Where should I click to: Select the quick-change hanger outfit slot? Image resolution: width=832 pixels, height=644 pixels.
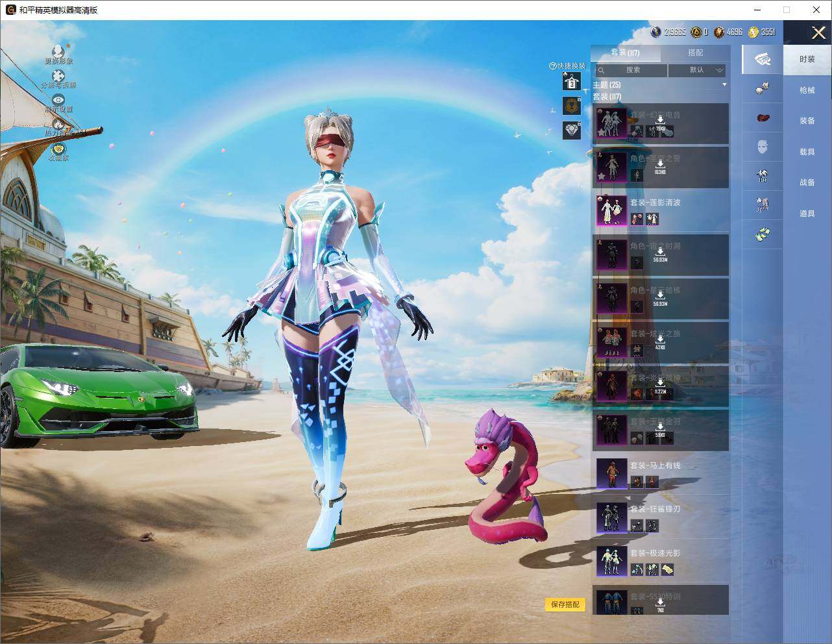571,82
